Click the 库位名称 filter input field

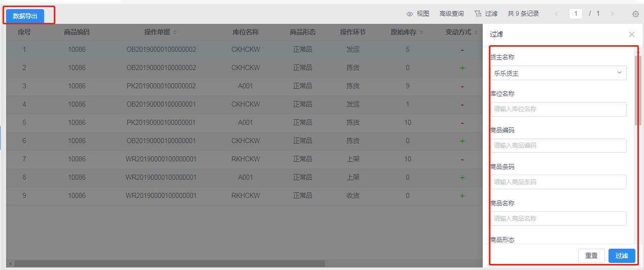pyautogui.click(x=558, y=109)
